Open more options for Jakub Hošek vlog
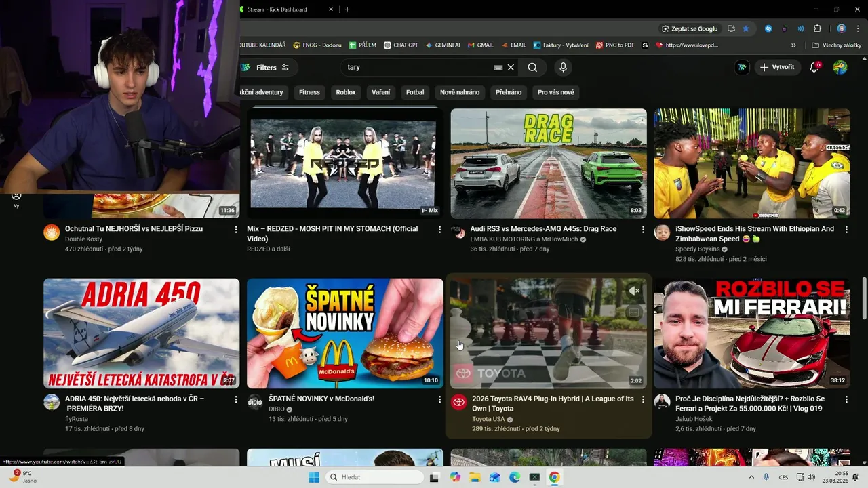The width and height of the screenshot is (868, 488). (x=846, y=400)
